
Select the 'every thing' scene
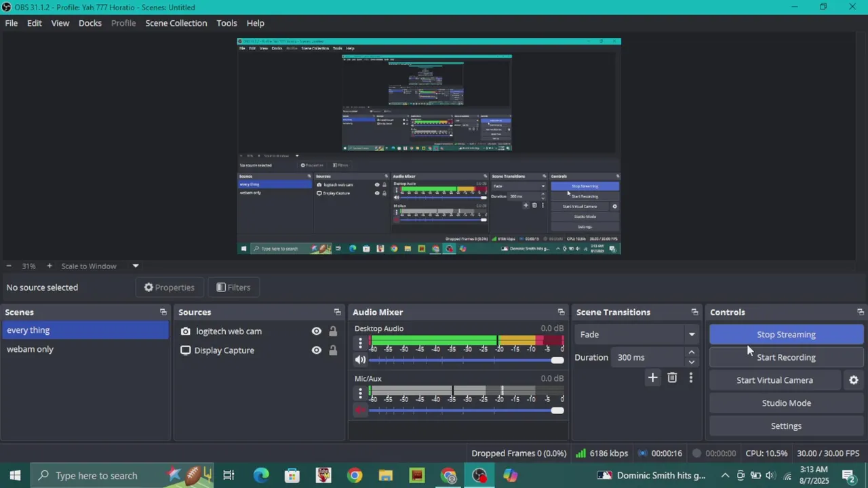pyautogui.click(x=85, y=330)
